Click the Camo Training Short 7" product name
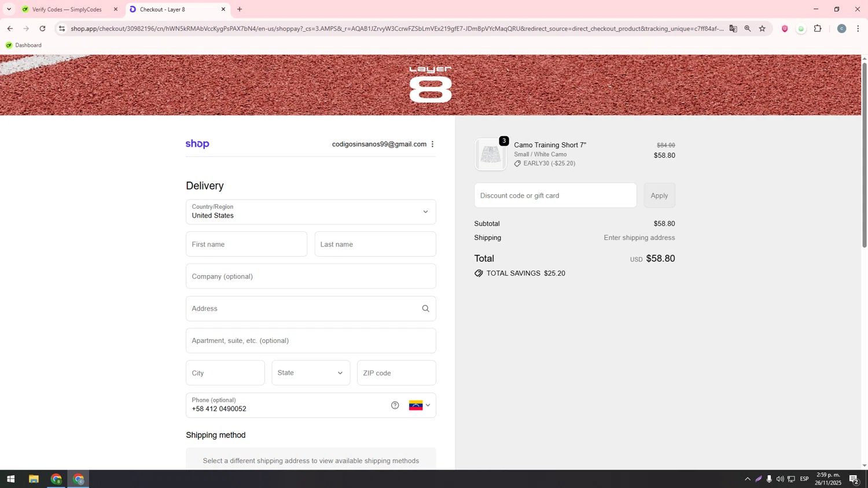The height and width of the screenshot is (488, 868). 550,145
